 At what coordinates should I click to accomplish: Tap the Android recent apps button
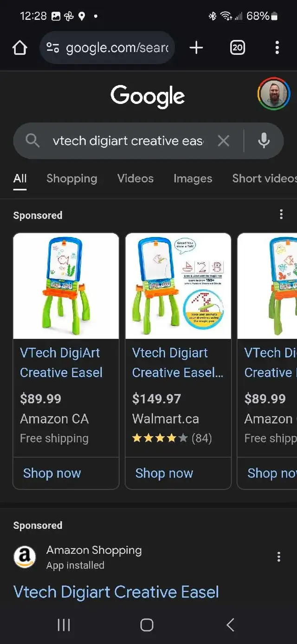click(64, 625)
